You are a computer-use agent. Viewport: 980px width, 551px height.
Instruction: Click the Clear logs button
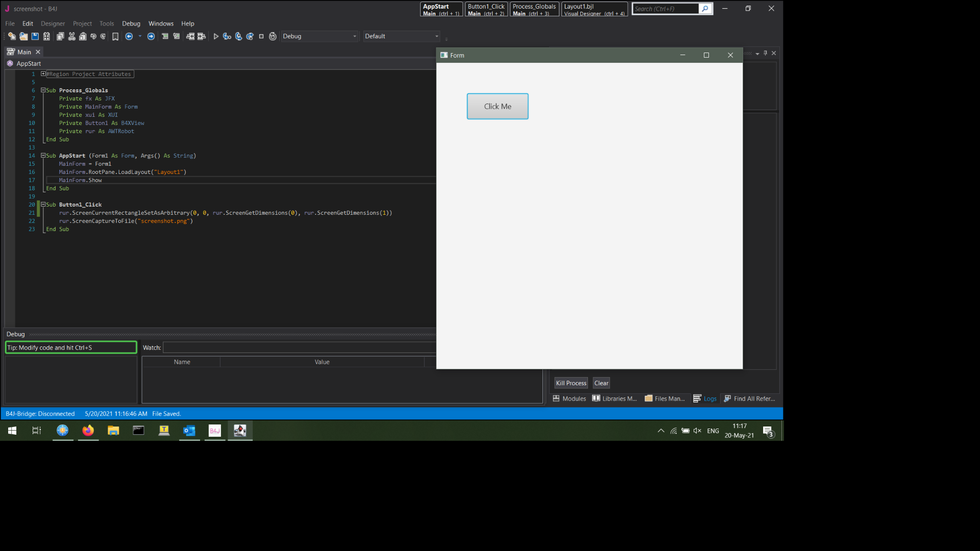pos(601,383)
